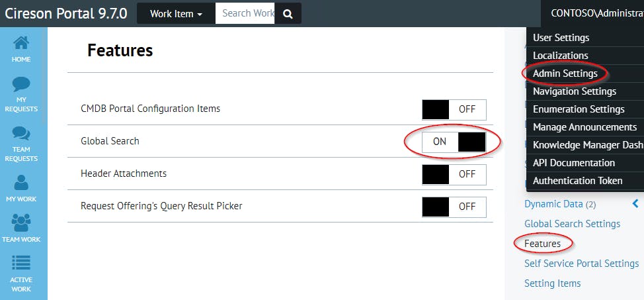Turn off the Global Search toggle

pos(454,142)
